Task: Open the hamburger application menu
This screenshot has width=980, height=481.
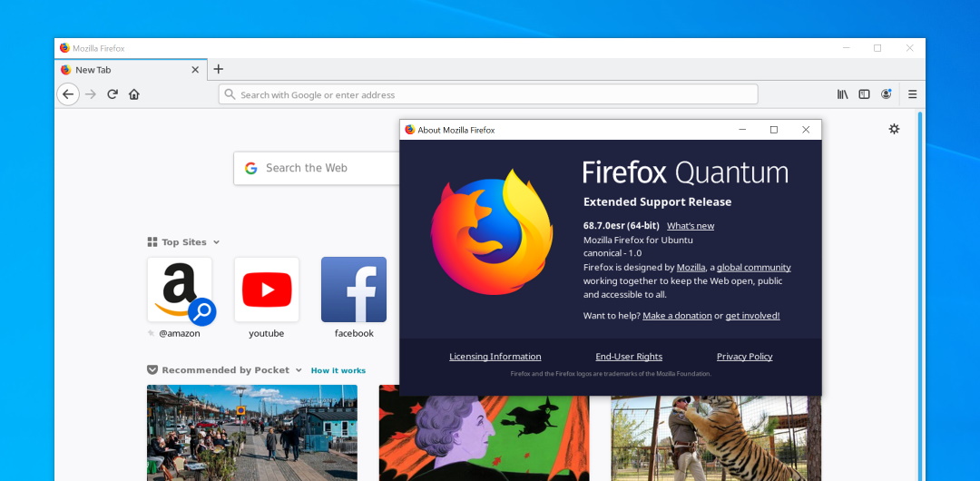Action: click(x=913, y=94)
